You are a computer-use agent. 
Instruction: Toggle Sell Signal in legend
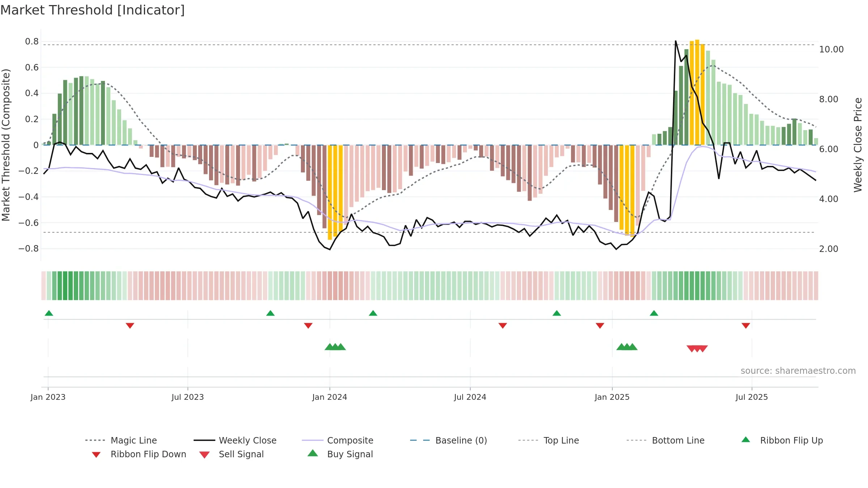[231, 454]
